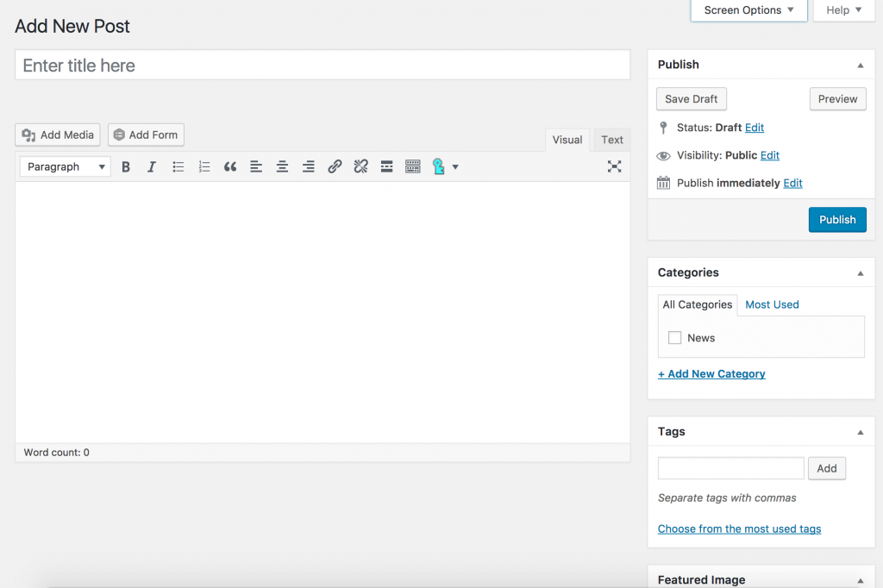Image resolution: width=883 pixels, height=588 pixels.
Task: Show the toolbar toggle (kitchen sink)
Action: (413, 167)
